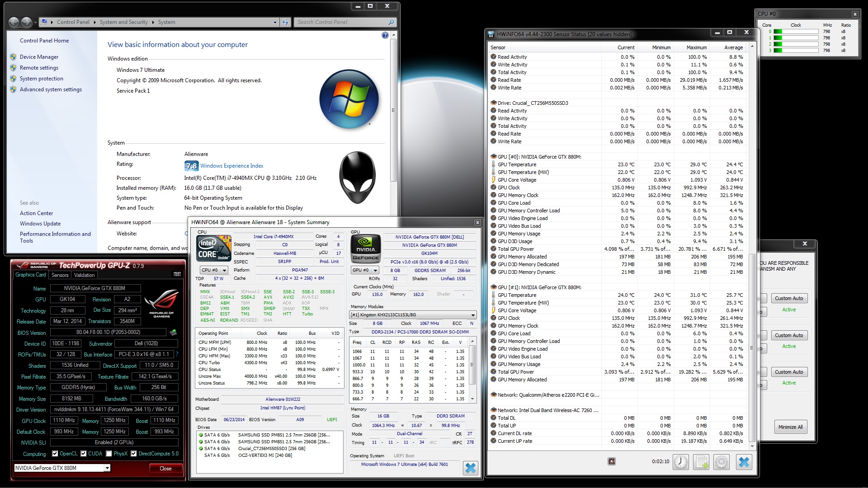The width and height of the screenshot is (868, 488).
Task: Click the Crucial CT256M550SSD3 drive group icon
Action: (494, 103)
